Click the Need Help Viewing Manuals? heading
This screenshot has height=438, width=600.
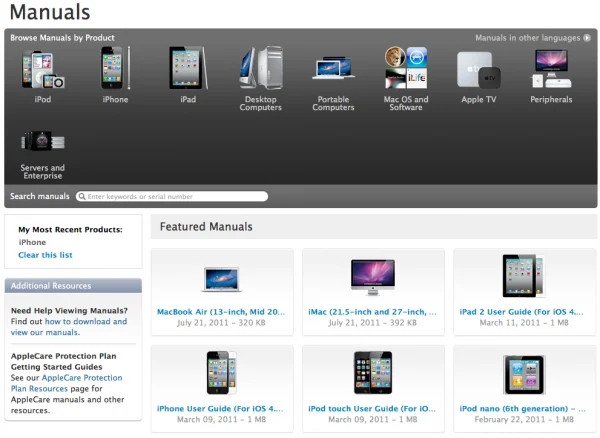pyautogui.click(x=69, y=311)
